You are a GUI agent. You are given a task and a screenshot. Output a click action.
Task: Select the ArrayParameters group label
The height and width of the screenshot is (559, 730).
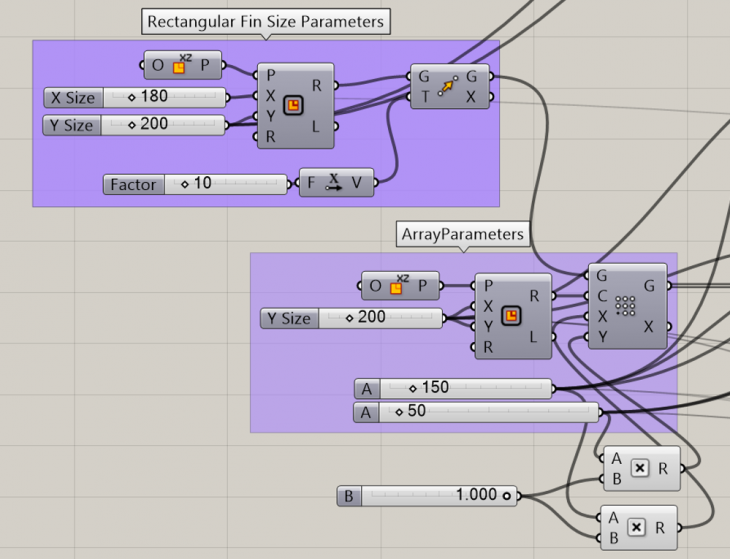(x=462, y=234)
